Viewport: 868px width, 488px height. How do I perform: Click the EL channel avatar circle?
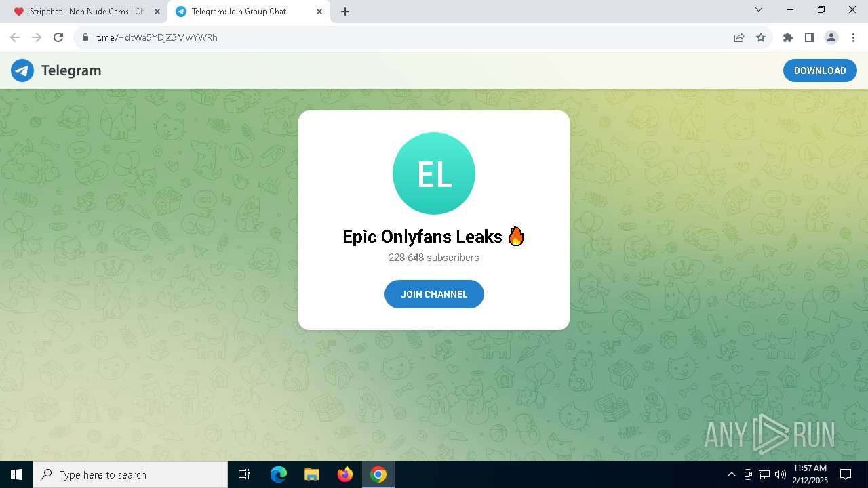pos(434,174)
